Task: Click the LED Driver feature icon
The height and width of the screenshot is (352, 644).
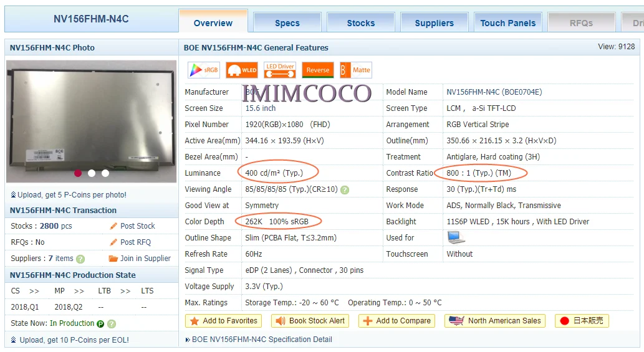Action: coord(280,70)
